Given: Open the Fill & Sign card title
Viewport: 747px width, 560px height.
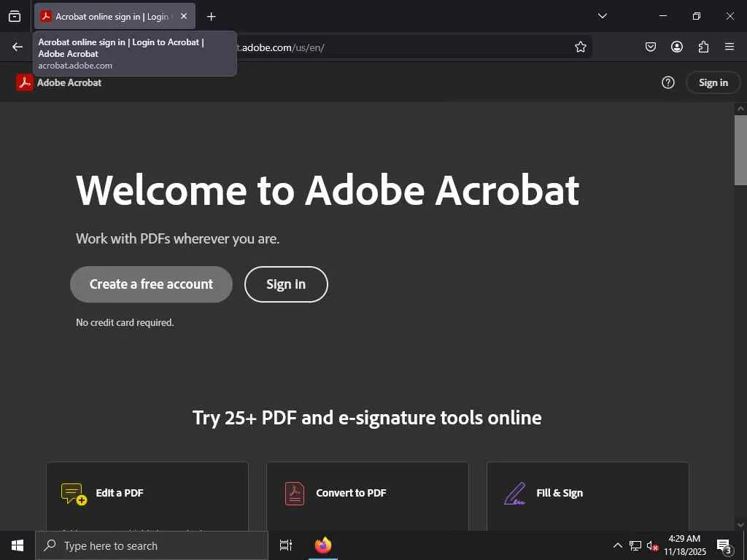Looking at the screenshot, I should coord(560,493).
